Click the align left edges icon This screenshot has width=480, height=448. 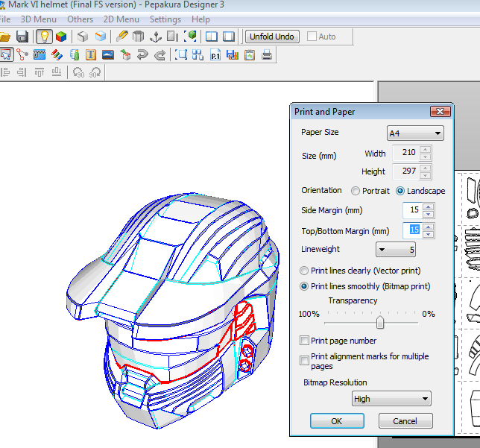point(5,72)
